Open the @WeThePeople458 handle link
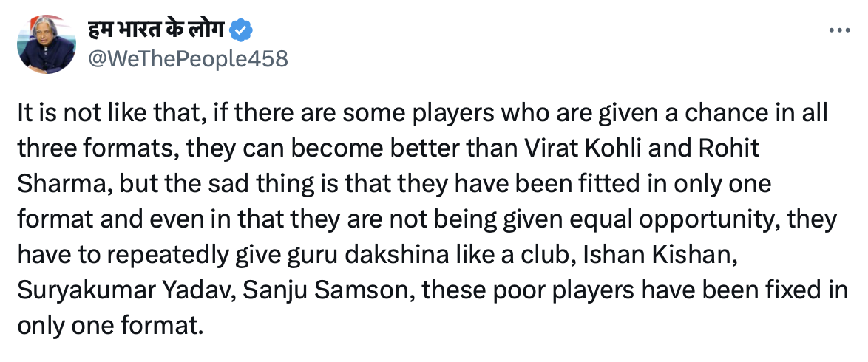This screenshot has width=868, height=362. tap(188, 58)
